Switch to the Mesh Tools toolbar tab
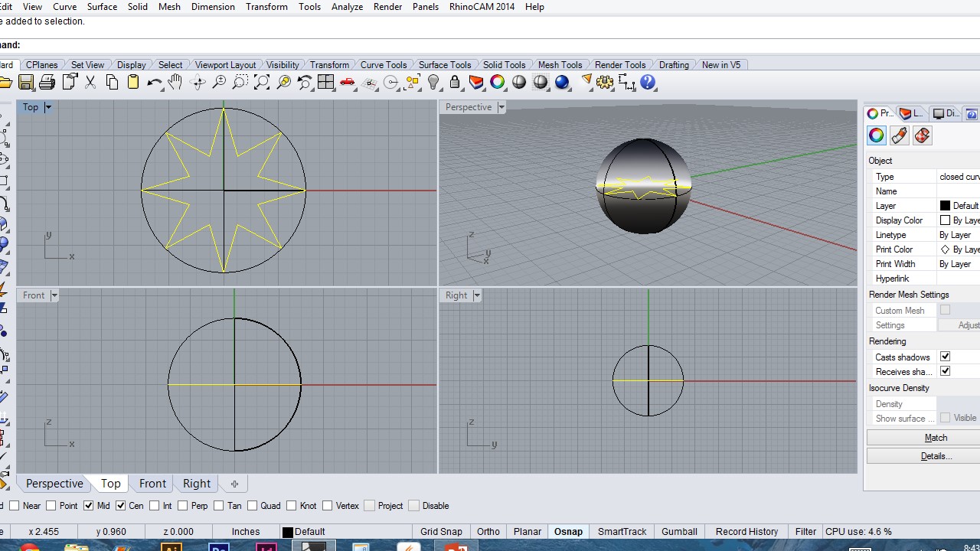Viewport: 980px width, 551px height. point(560,65)
